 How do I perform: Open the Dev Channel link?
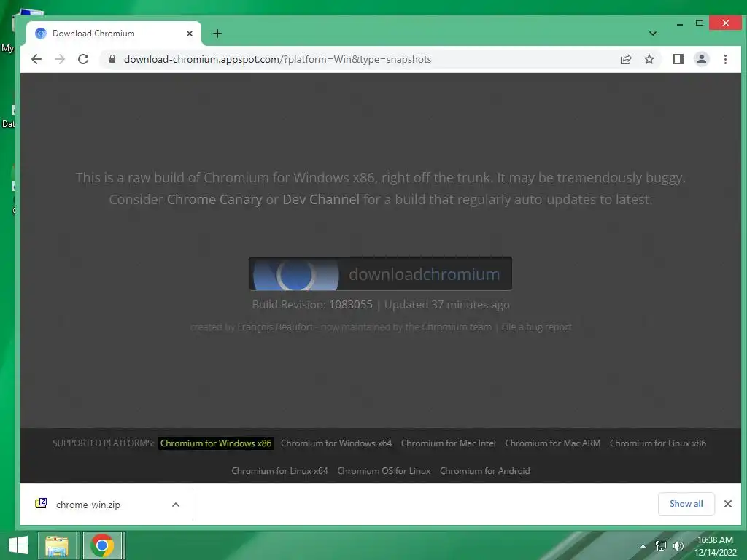click(x=321, y=199)
